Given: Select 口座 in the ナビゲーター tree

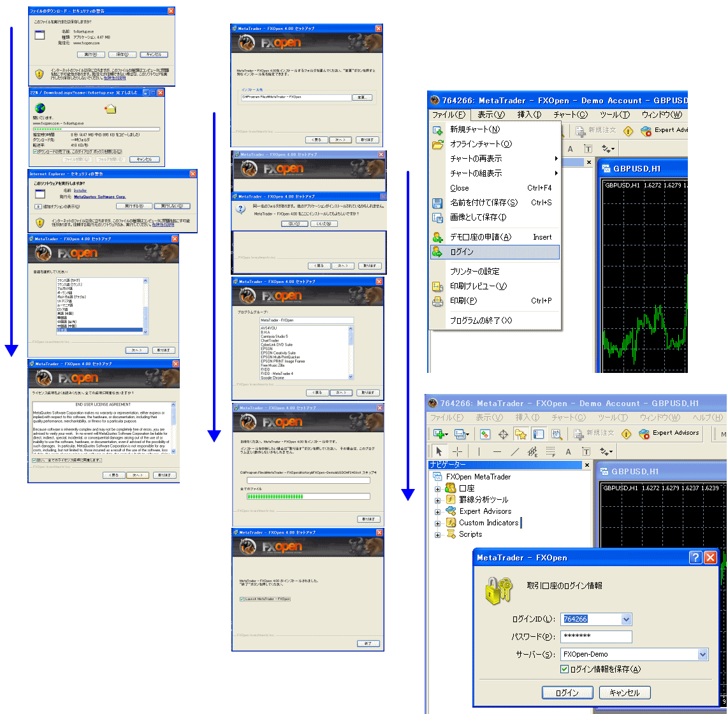Looking at the screenshot, I should point(467,488).
